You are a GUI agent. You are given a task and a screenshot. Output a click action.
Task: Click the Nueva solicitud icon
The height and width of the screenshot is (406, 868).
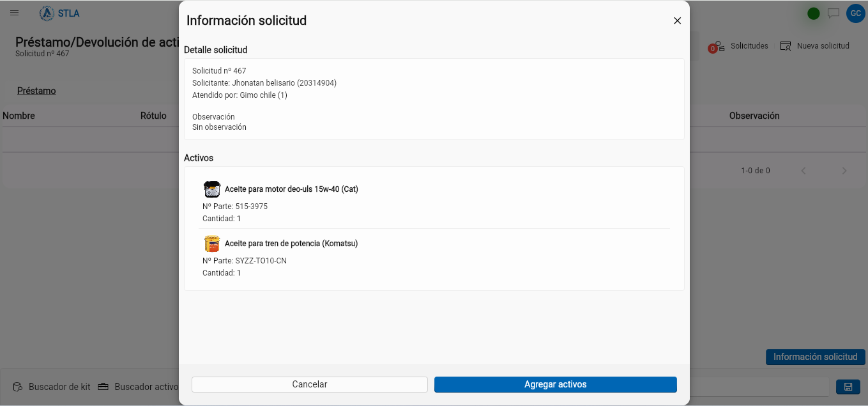click(786, 46)
